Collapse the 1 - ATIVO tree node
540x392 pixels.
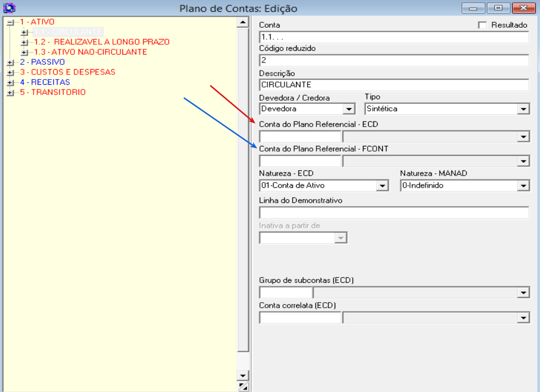point(10,22)
